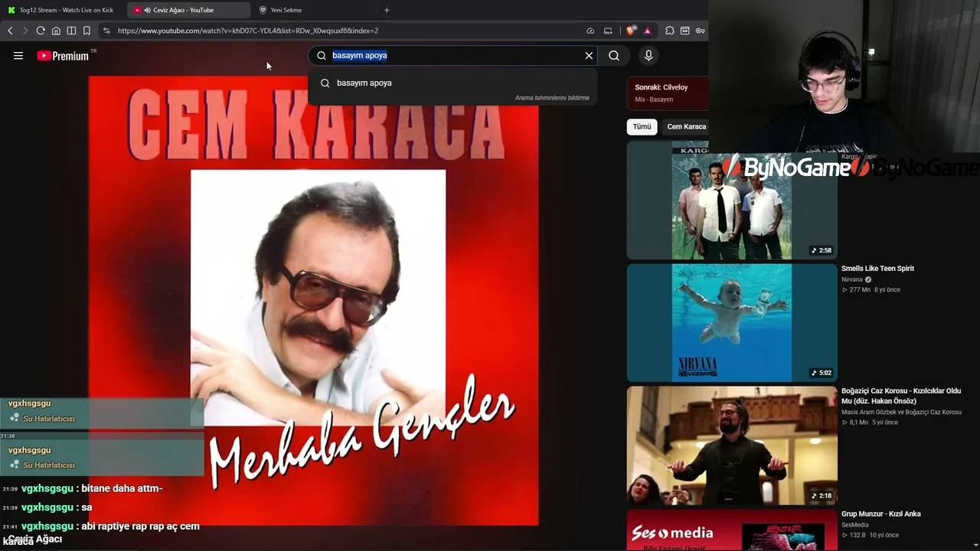This screenshot has width=980, height=551.
Task: Open the Kargo video thumbnail
Action: click(x=732, y=201)
